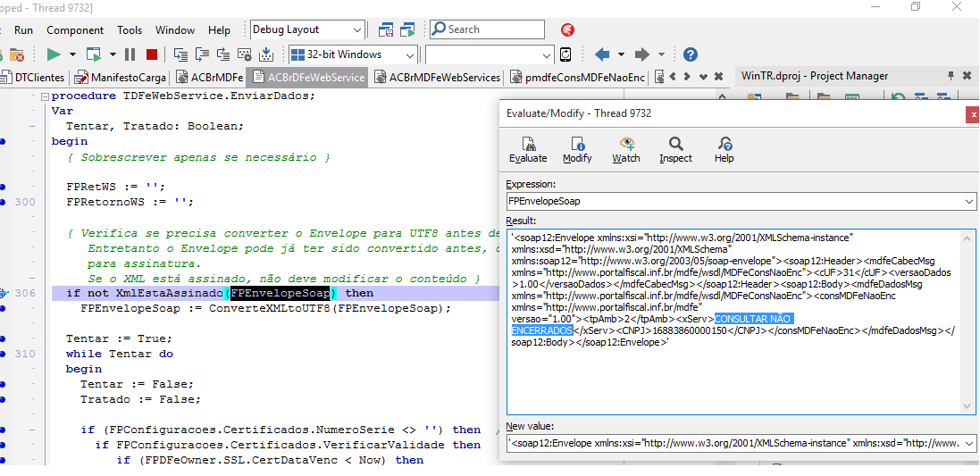Open the Window menu
The image size is (980, 476).
175,30
